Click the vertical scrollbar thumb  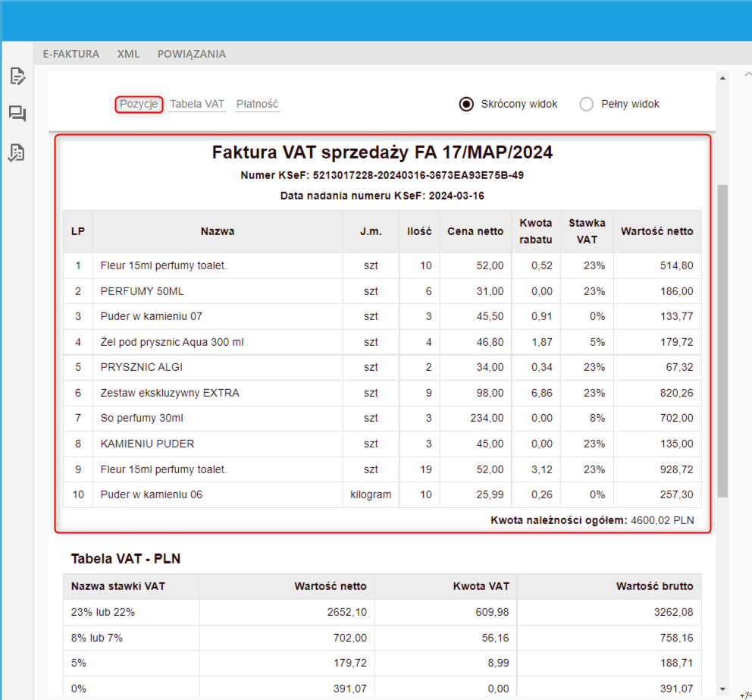pyautogui.click(x=722, y=341)
